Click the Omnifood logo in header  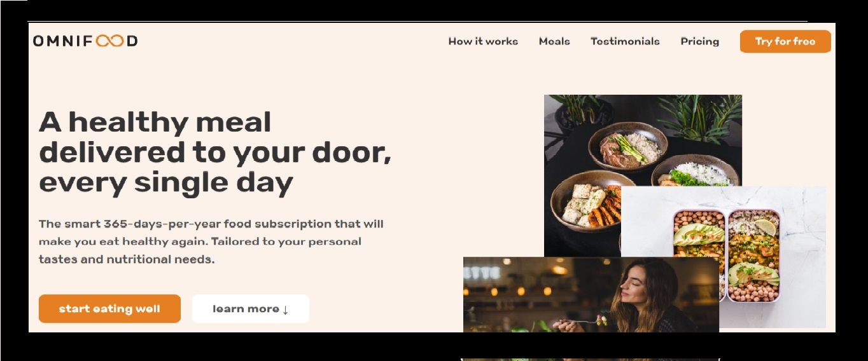point(85,41)
